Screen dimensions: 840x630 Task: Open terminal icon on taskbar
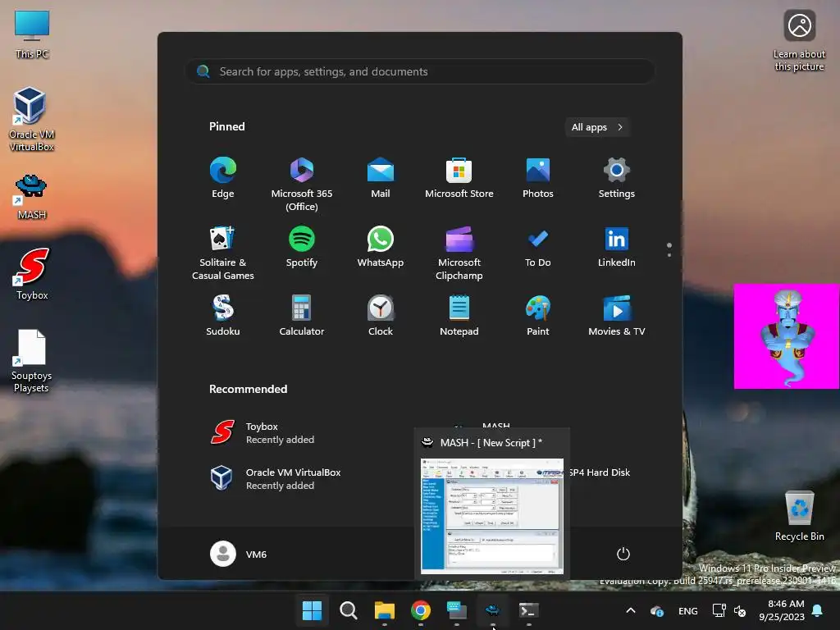click(x=529, y=610)
